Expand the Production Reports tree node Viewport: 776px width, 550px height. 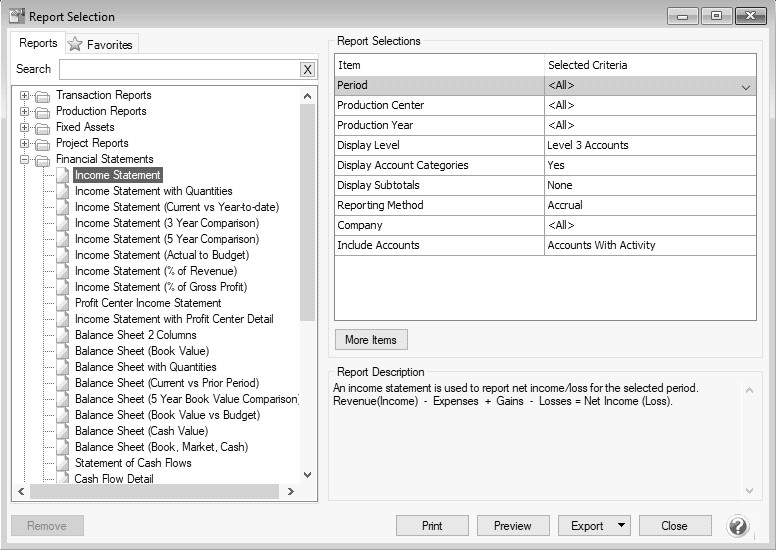click(25, 112)
